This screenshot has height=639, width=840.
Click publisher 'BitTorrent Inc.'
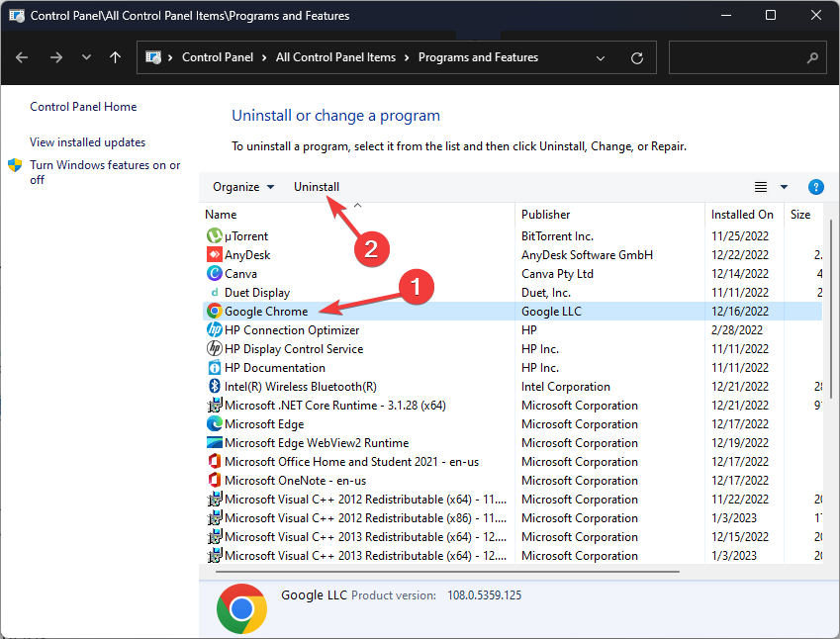[557, 236]
